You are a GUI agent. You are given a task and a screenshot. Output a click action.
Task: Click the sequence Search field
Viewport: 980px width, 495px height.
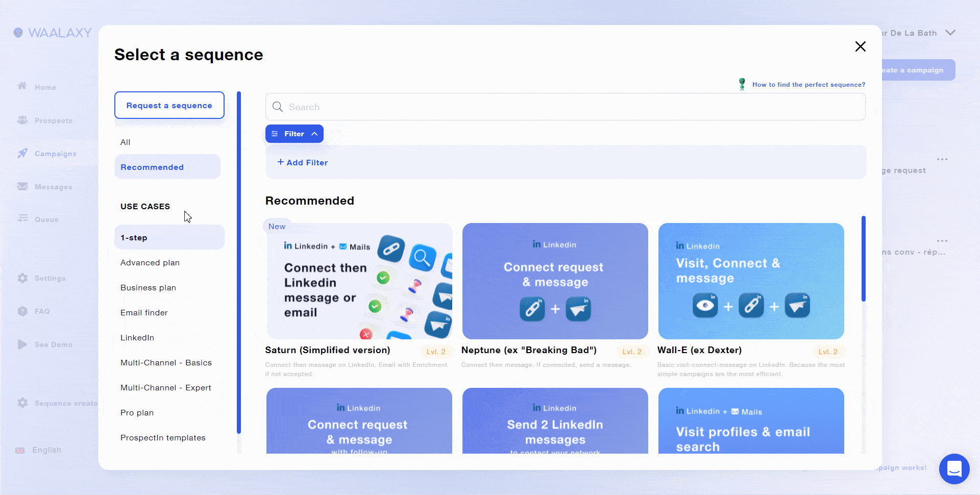565,107
